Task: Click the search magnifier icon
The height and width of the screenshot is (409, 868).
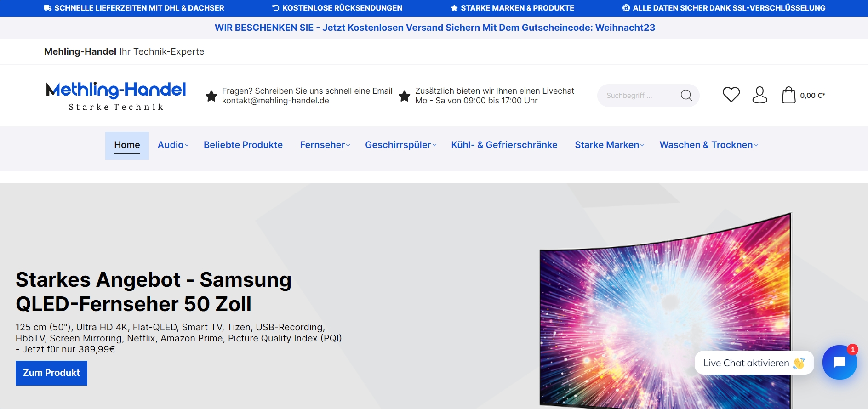Action: (x=686, y=95)
